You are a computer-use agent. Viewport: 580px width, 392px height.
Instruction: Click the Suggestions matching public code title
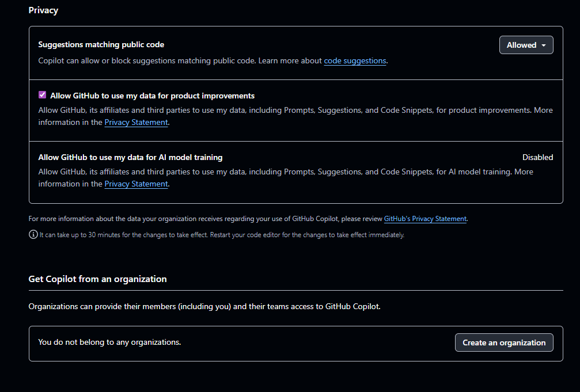coord(101,45)
